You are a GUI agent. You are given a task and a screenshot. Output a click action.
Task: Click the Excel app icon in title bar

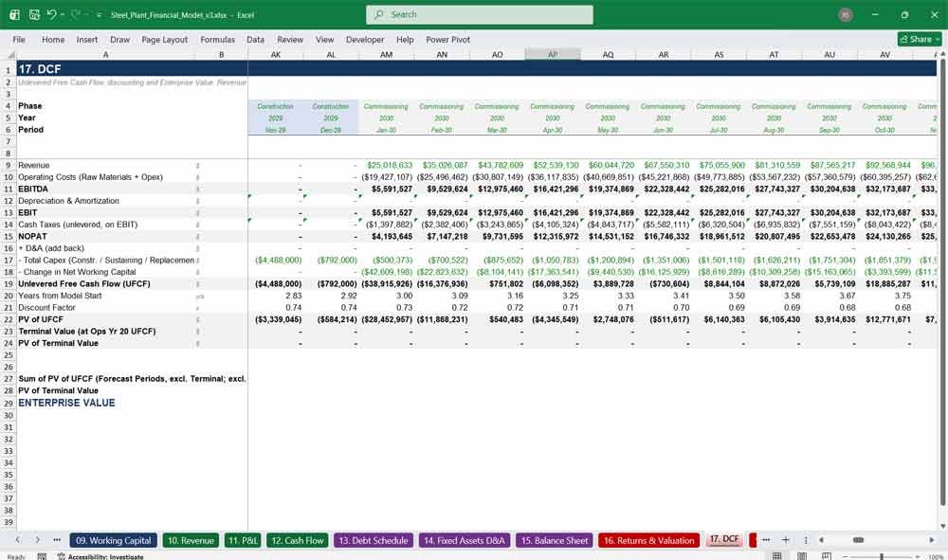[x=14, y=14]
